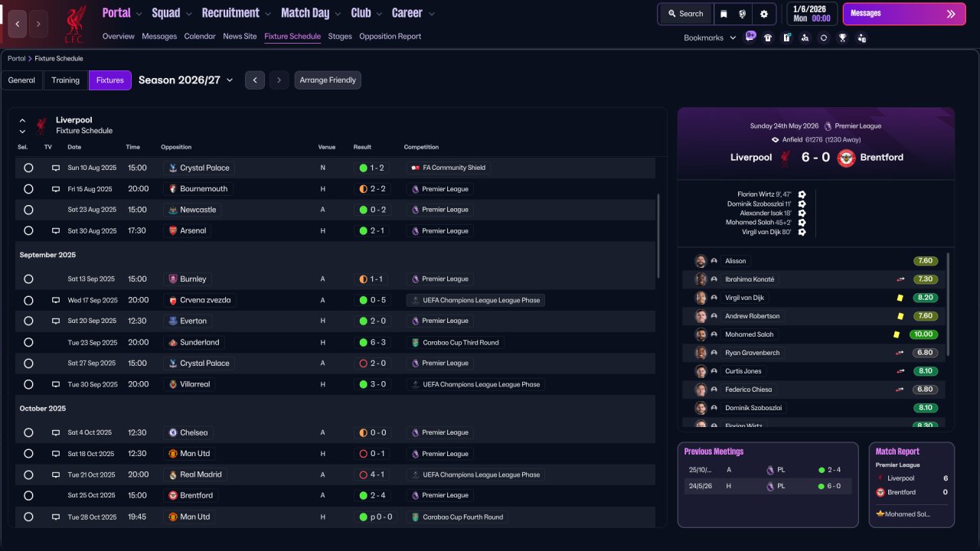Click the Arrange Friendly button
The width and height of the screenshot is (980, 551).
coord(328,80)
